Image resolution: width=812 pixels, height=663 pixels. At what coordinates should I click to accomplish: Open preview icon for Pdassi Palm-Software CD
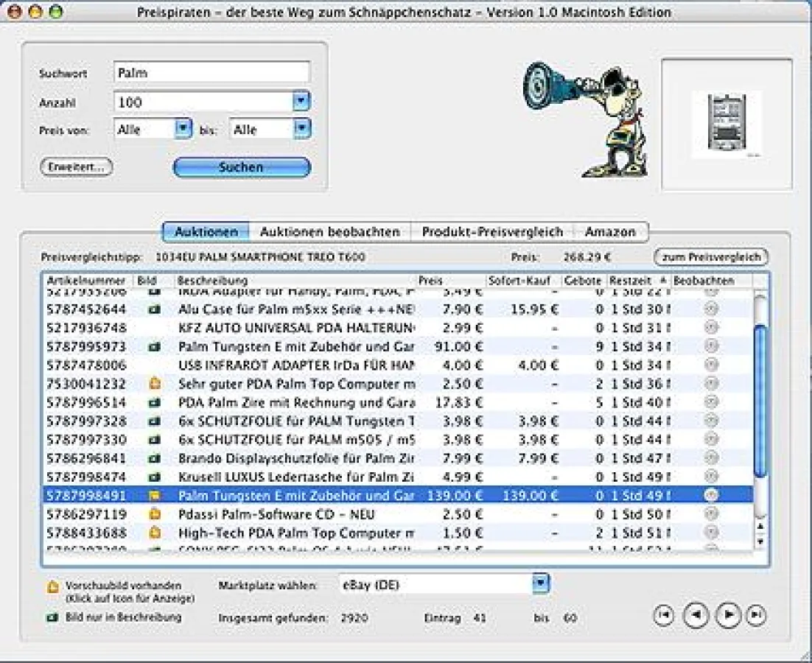[x=154, y=514]
